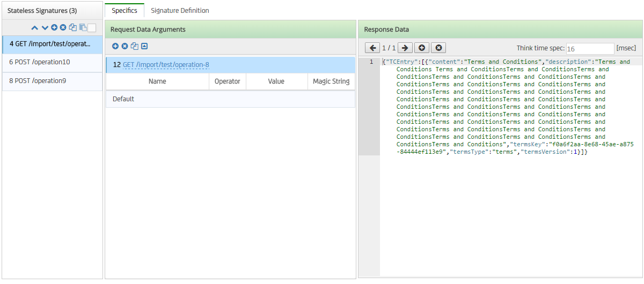Click the [msec] unit label

click(x=626, y=48)
